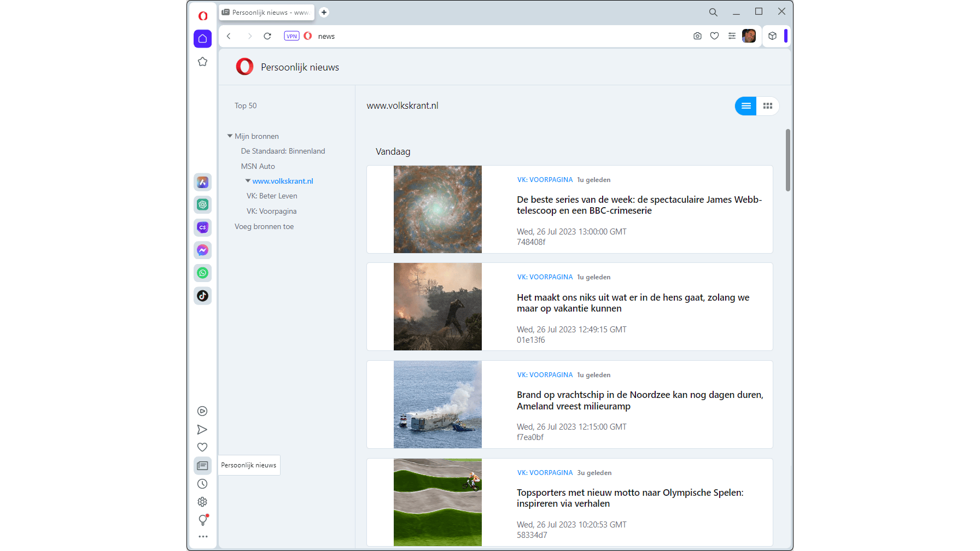Open the spiral galaxy thumbnail
Screen dimensions: 980x551
437,209
